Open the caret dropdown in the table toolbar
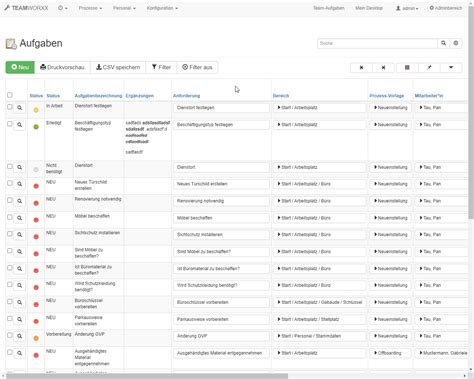Viewport: 474px width, 379px height. pos(451,68)
